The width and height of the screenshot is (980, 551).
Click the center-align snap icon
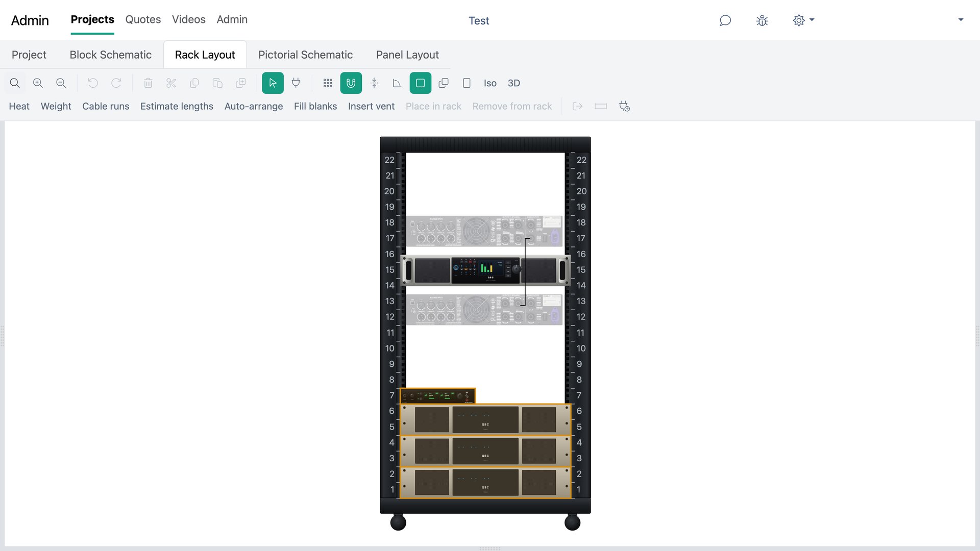[374, 83]
